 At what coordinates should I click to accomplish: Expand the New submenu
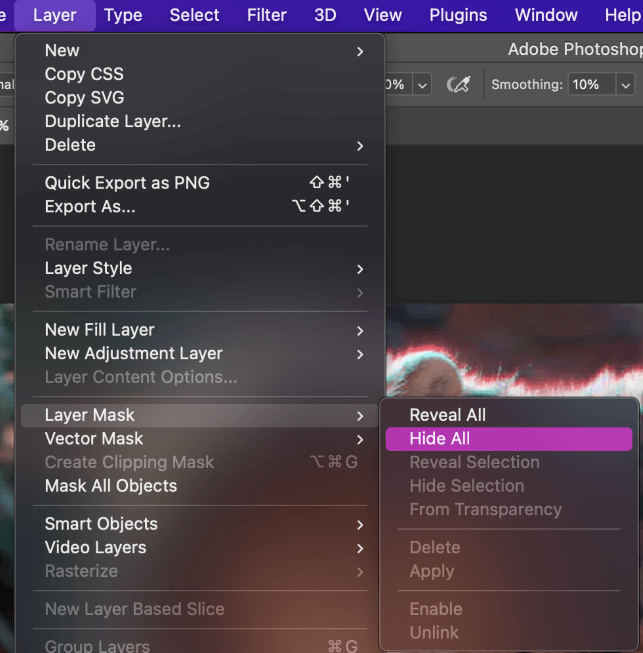(x=200, y=50)
